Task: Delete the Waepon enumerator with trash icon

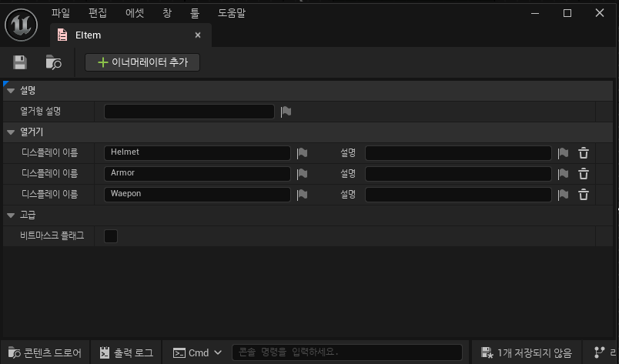Action: pos(584,195)
